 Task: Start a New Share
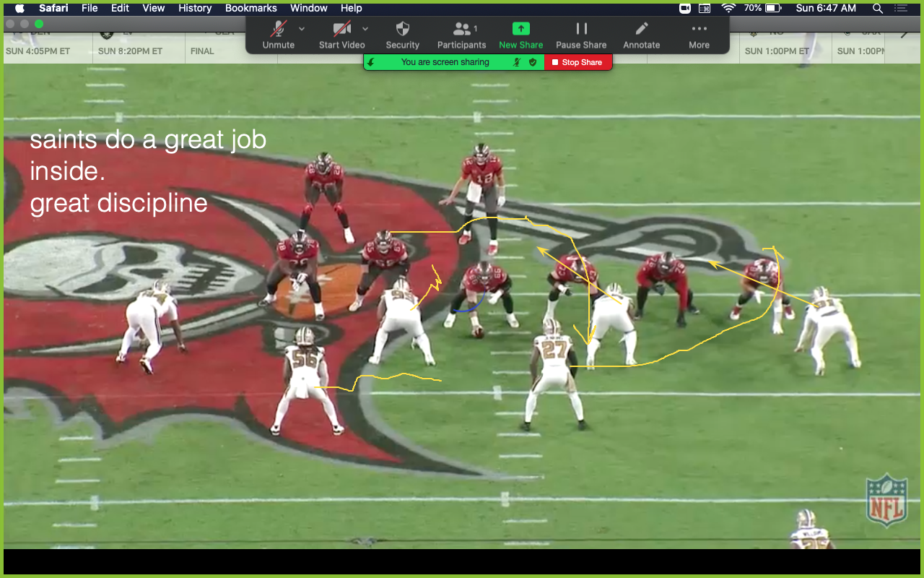pyautogui.click(x=521, y=35)
